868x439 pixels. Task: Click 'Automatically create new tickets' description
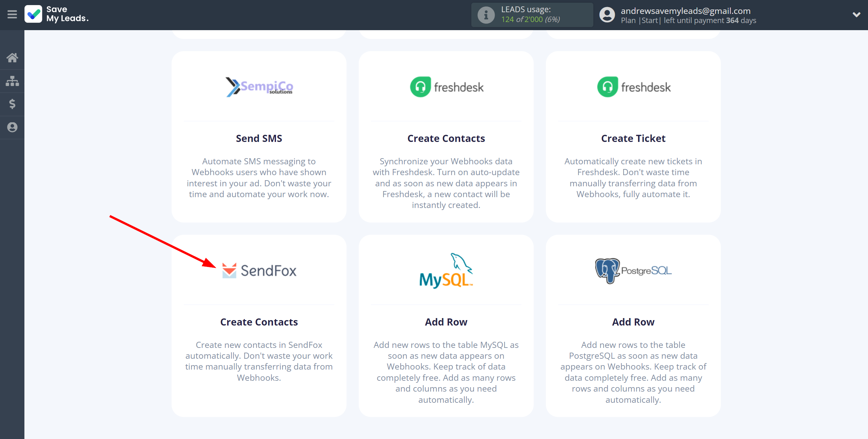[x=633, y=178]
